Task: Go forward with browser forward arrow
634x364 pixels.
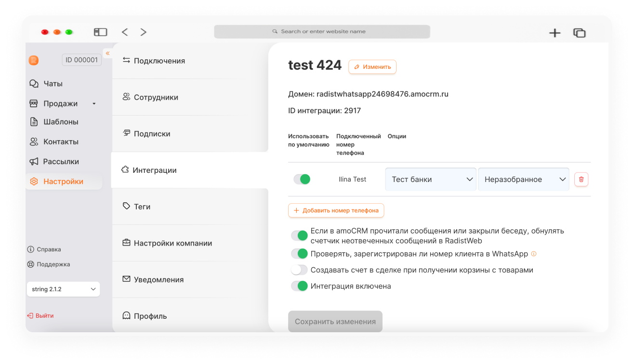Action: [143, 32]
